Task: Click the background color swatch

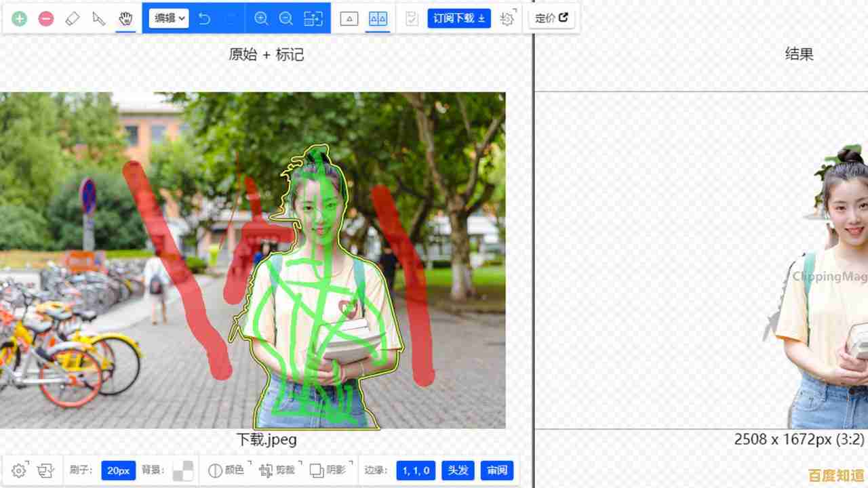Action: (182, 470)
